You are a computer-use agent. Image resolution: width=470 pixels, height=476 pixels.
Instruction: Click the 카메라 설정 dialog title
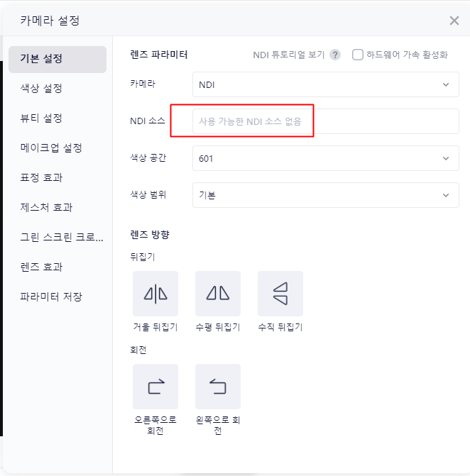[50, 21]
